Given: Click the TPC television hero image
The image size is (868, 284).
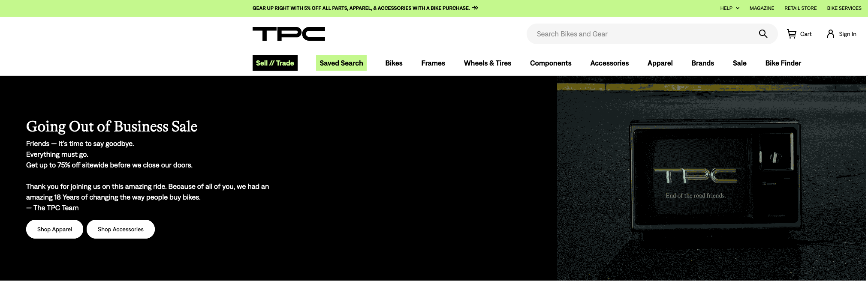Looking at the screenshot, I should click(712, 180).
